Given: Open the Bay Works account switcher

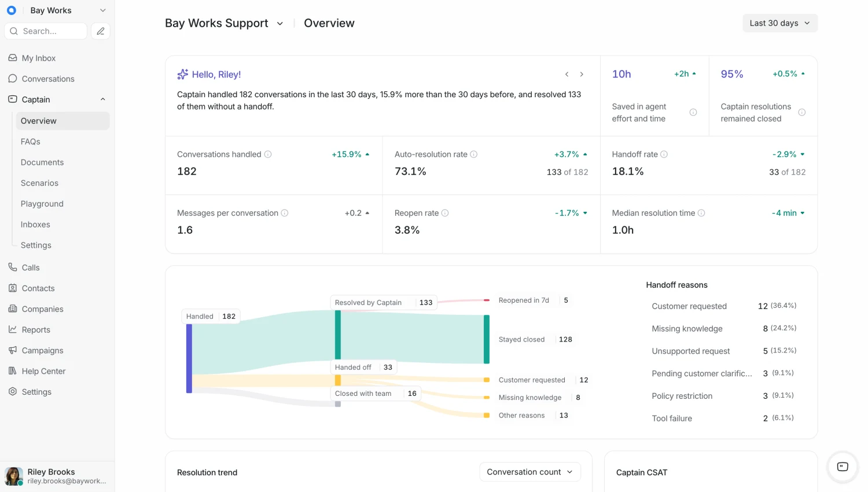Looking at the screenshot, I should pos(57,10).
